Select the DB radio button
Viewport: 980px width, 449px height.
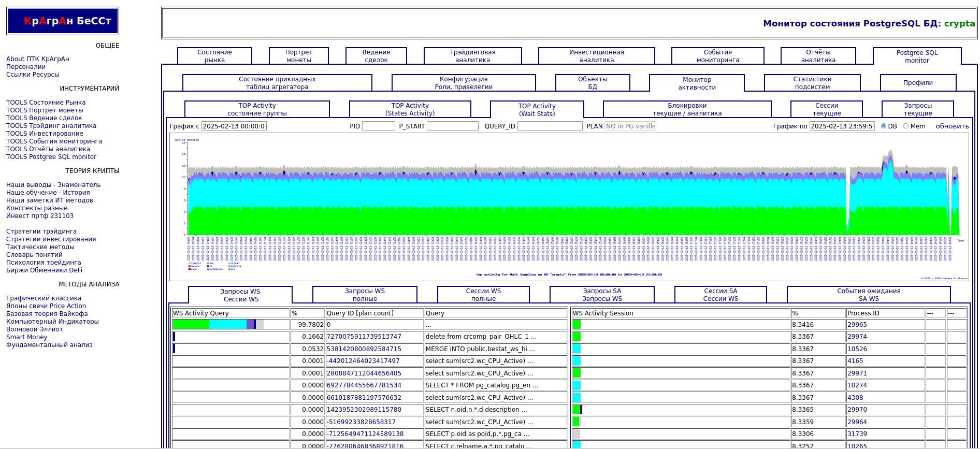pyautogui.click(x=884, y=126)
